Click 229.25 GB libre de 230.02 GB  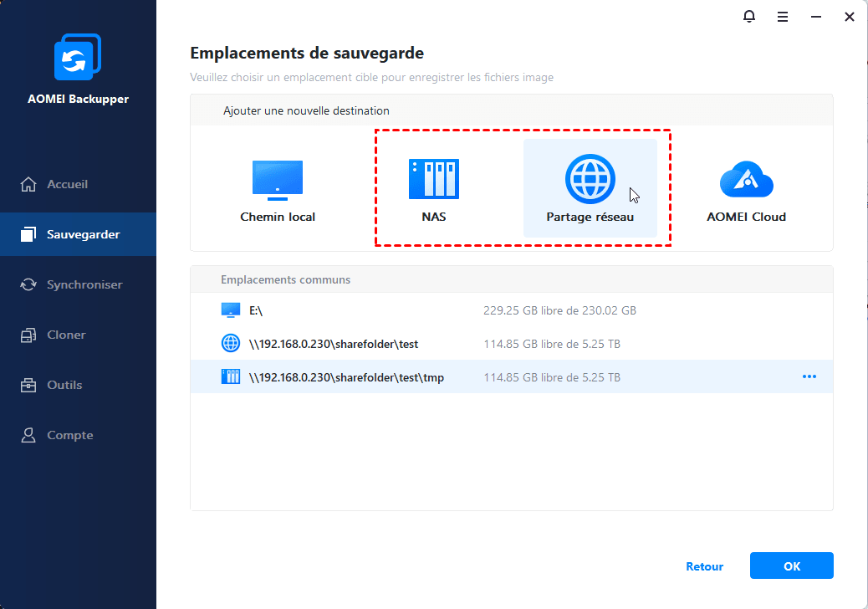tap(559, 310)
